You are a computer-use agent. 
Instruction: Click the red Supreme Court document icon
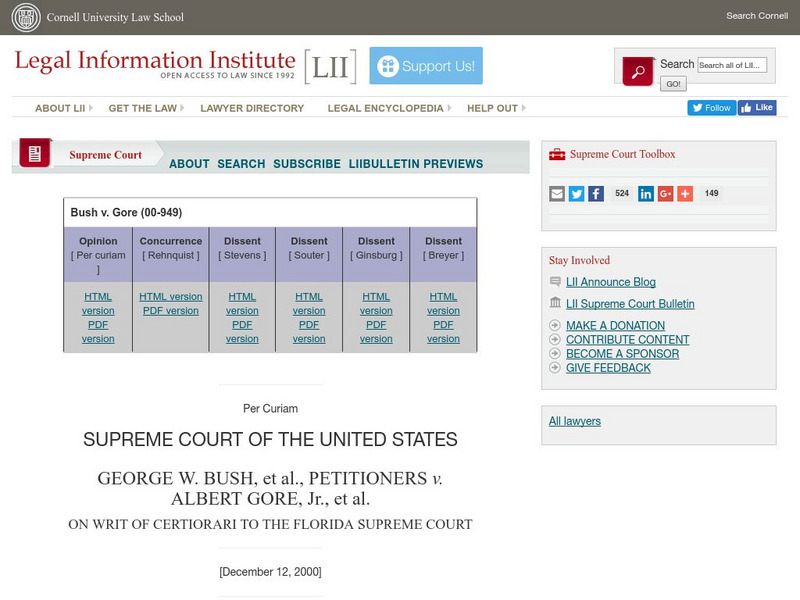pos(35,153)
